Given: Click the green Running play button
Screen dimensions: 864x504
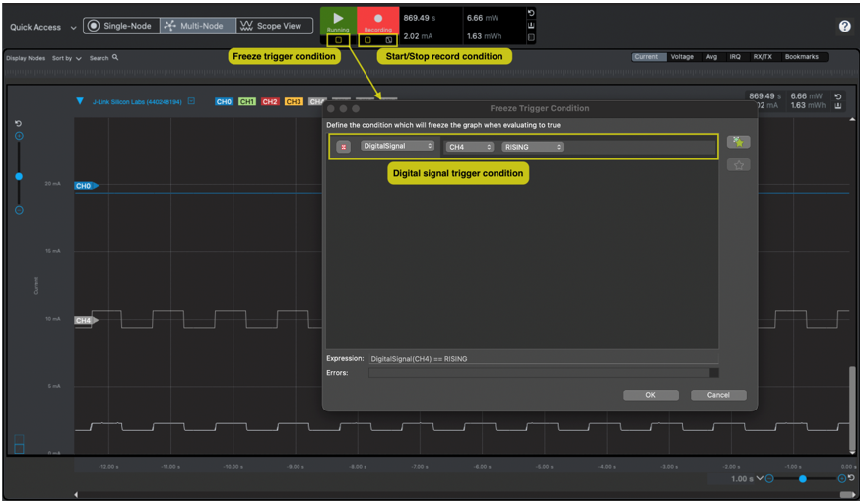Looking at the screenshot, I should (x=338, y=19).
